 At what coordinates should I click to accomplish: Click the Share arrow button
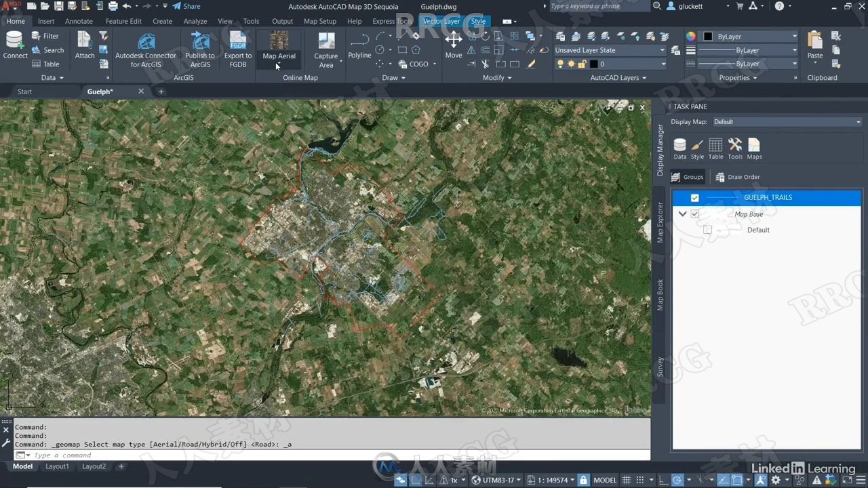click(186, 6)
